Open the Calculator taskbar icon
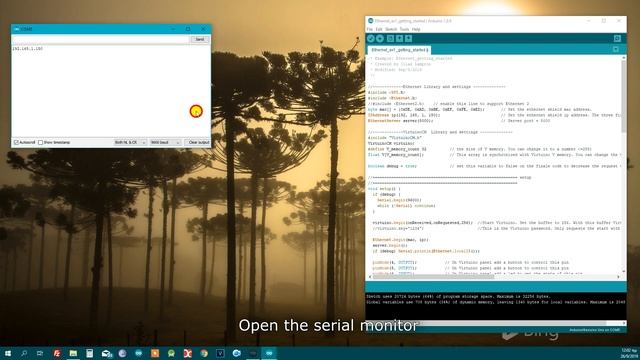This screenshot has height=360, width=640. point(89,353)
